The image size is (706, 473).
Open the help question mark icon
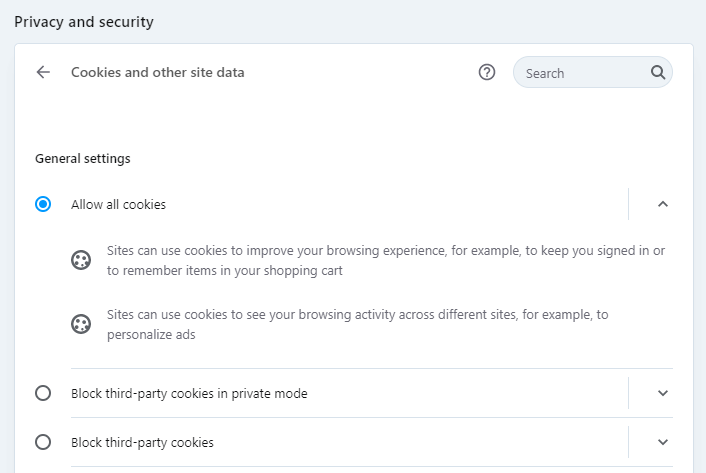click(x=487, y=72)
